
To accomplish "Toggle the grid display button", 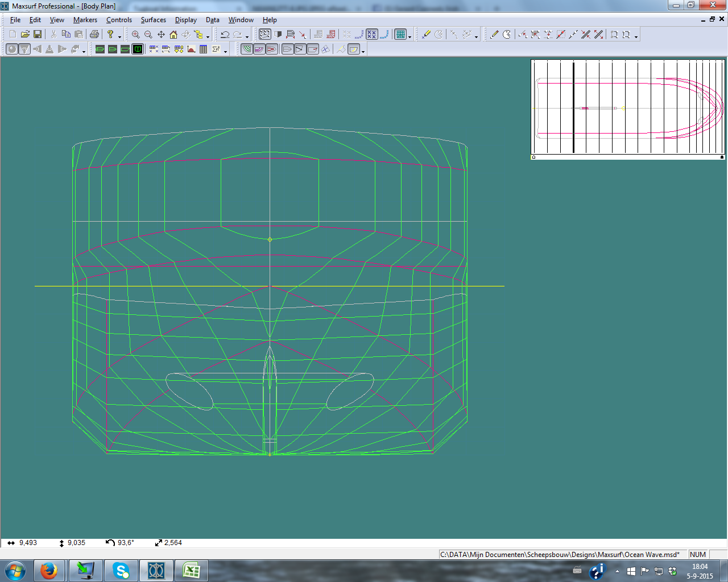I will pos(400,35).
